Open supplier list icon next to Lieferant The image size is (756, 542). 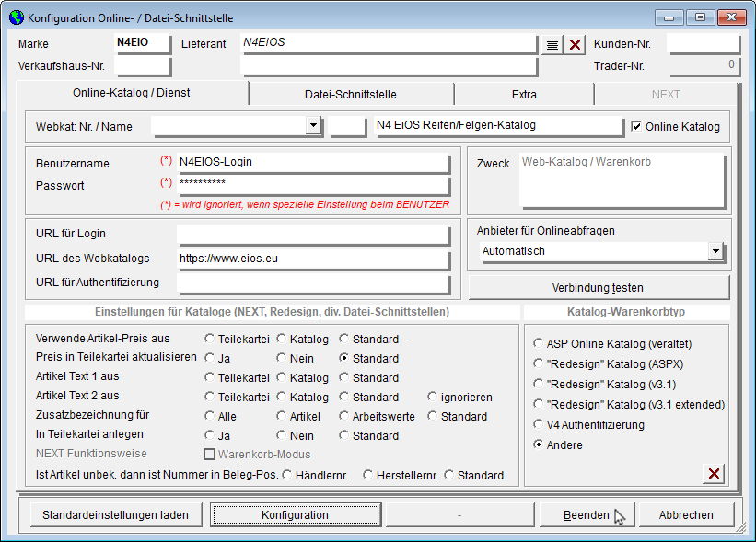click(x=552, y=45)
